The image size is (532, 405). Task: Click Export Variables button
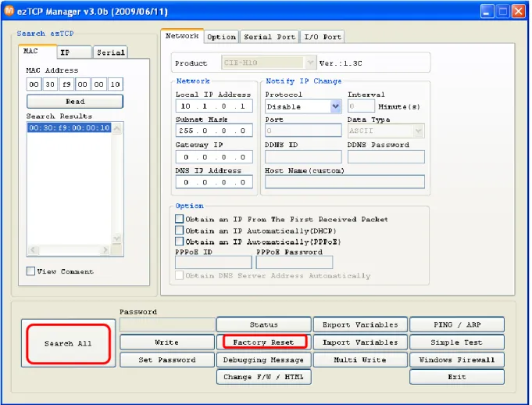360,324
